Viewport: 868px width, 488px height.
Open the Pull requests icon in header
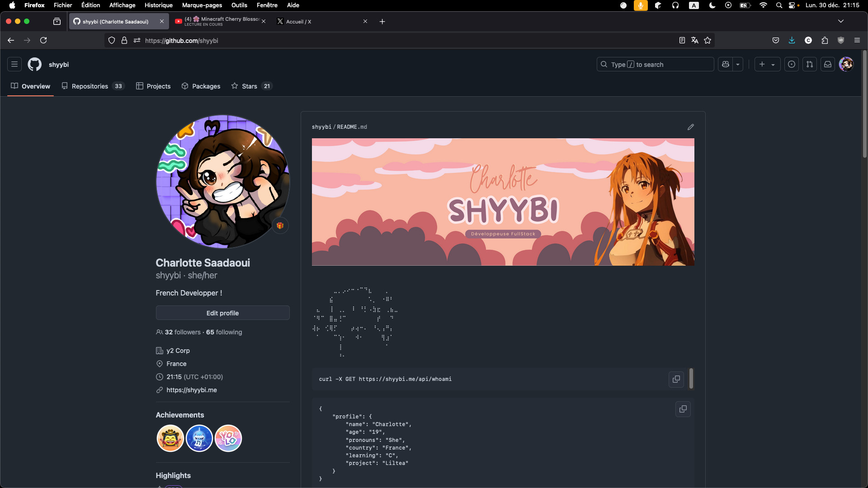(x=810, y=64)
